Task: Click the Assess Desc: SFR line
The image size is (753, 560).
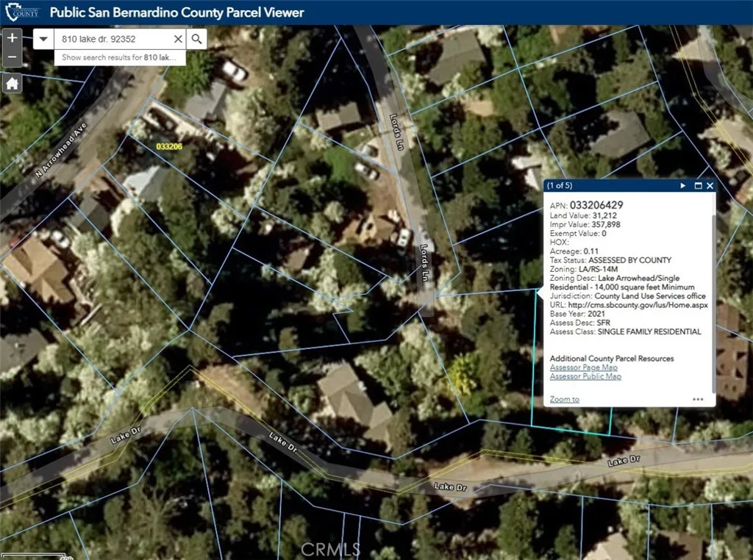Action: 579,323
